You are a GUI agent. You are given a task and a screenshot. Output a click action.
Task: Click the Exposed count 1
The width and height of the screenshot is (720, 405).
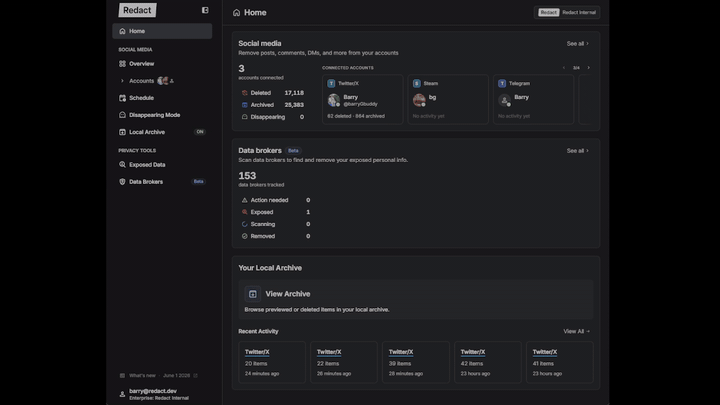pos(308,212)
